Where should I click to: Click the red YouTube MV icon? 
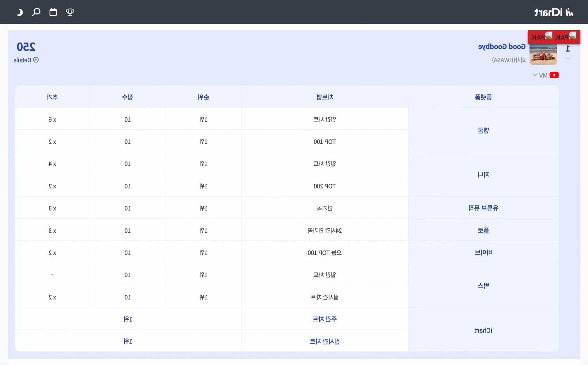click(554, 75)
